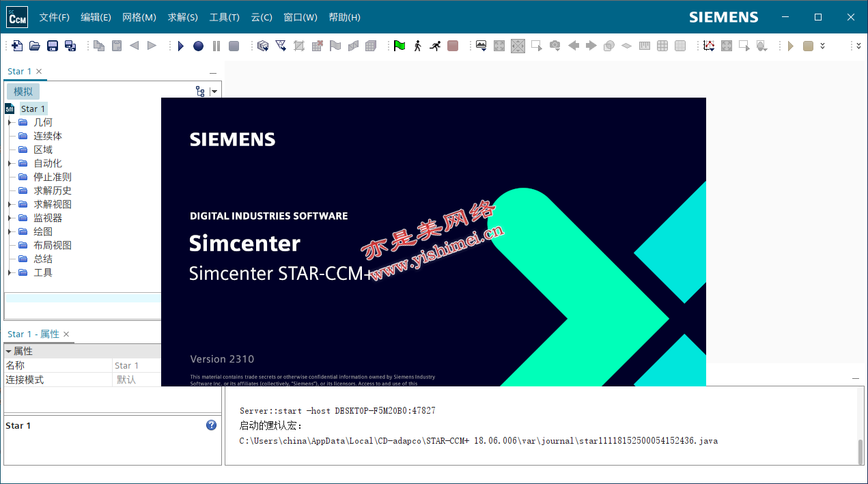
Task: Select the 停止准则 tree item
Action: pyautogui.click(x=53, y=177)
